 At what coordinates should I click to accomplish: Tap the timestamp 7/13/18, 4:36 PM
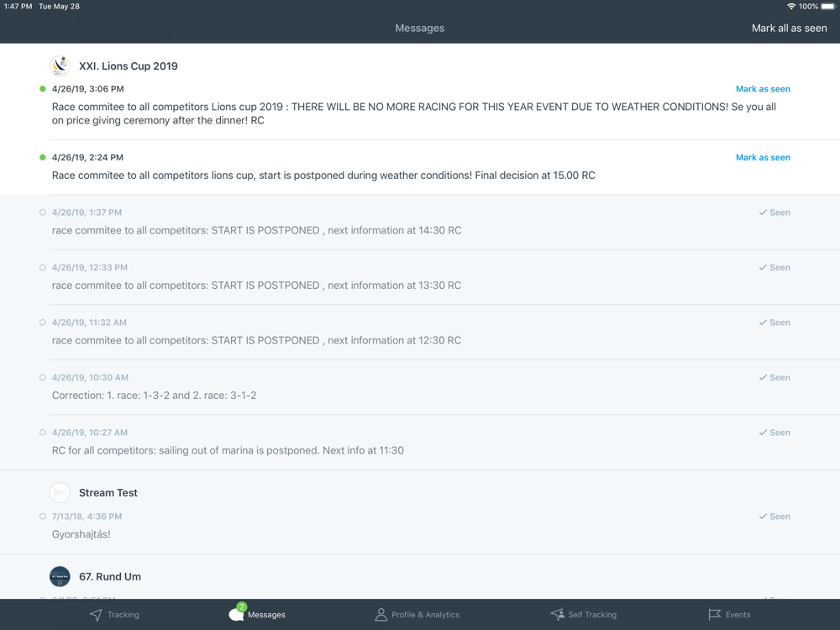click(x=87, y=517)
